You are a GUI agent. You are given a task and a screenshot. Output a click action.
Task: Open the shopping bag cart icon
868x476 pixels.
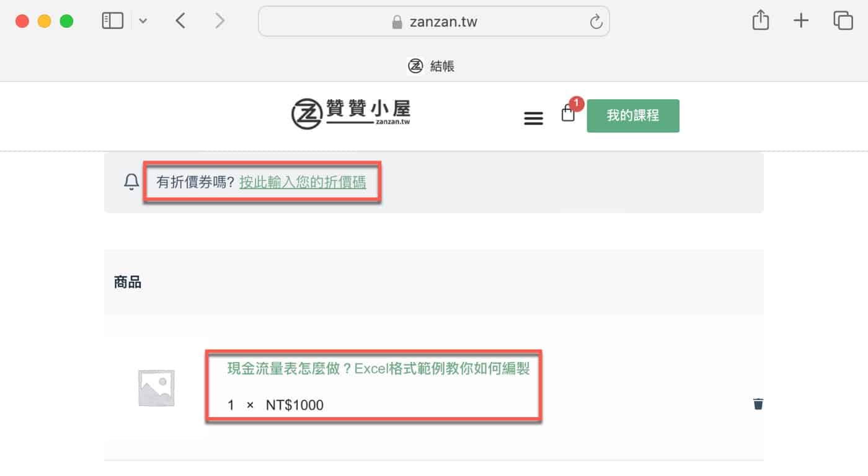568,113
